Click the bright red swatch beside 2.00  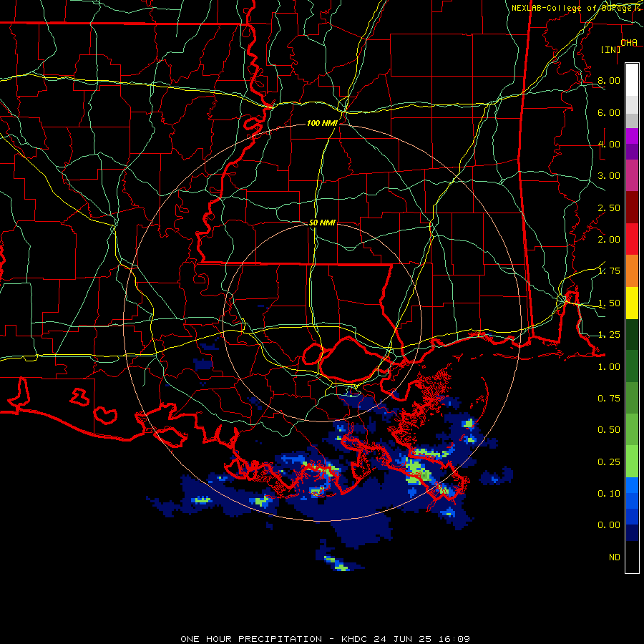click(632, 239)
